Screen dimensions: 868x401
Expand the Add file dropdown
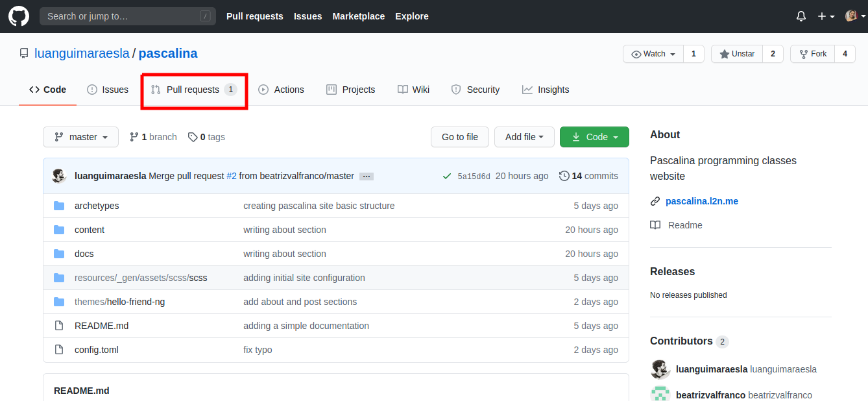coord(524,137)
